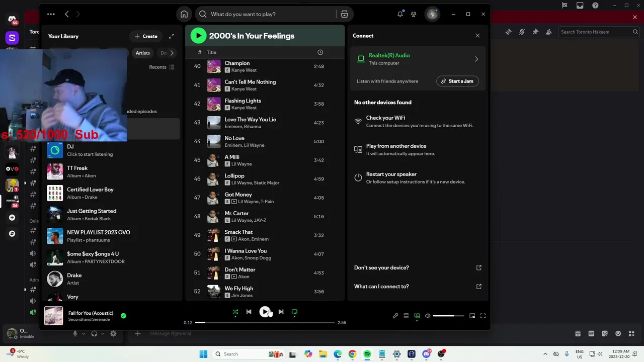Open 'What can I connect to?' link
Image resolution: width=644 pixels, height=362 pixels.
click(x=418, y=287)
